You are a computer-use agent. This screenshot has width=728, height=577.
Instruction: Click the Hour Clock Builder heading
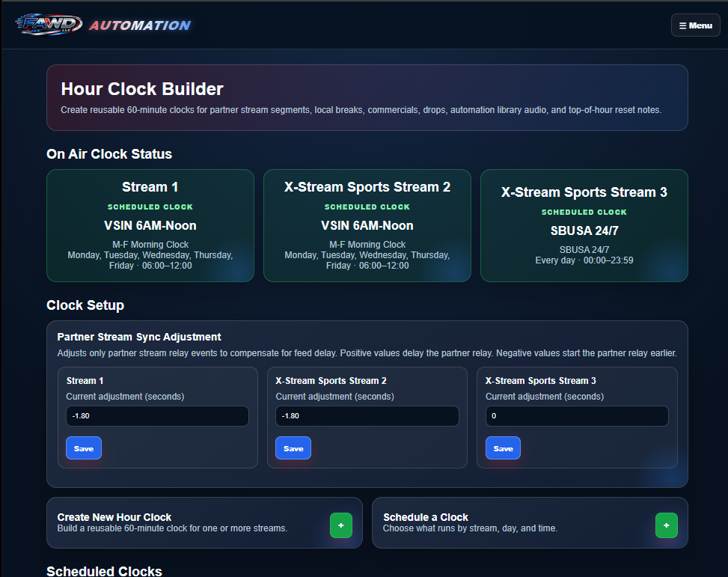[x=142, y=89]
